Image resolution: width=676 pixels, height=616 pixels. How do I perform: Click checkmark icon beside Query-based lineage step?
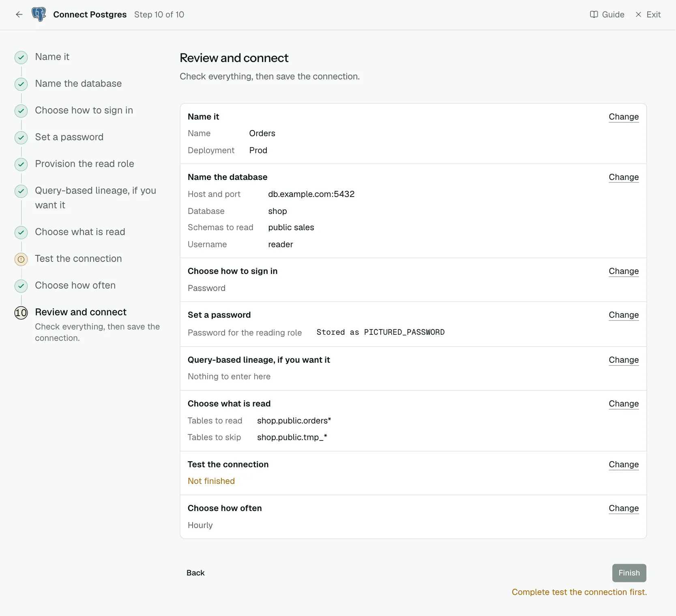(x=21, y=191)
